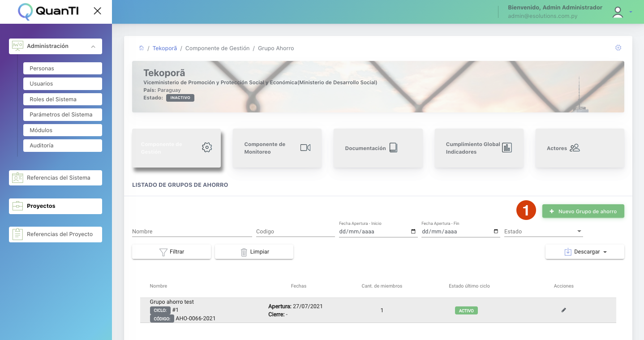Open calendar picker for Fecha Apertura - Fin
This screenshot has height=340, width=644.
coord(495,232)
